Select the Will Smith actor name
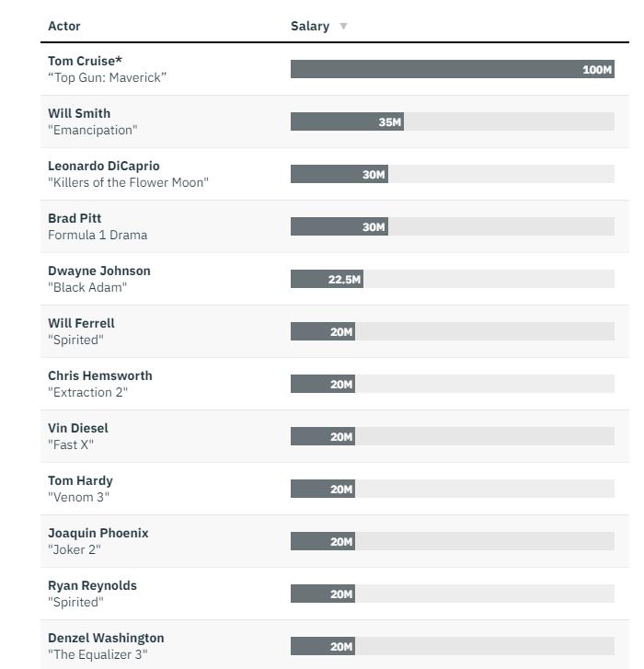 [x=79, y=113]
